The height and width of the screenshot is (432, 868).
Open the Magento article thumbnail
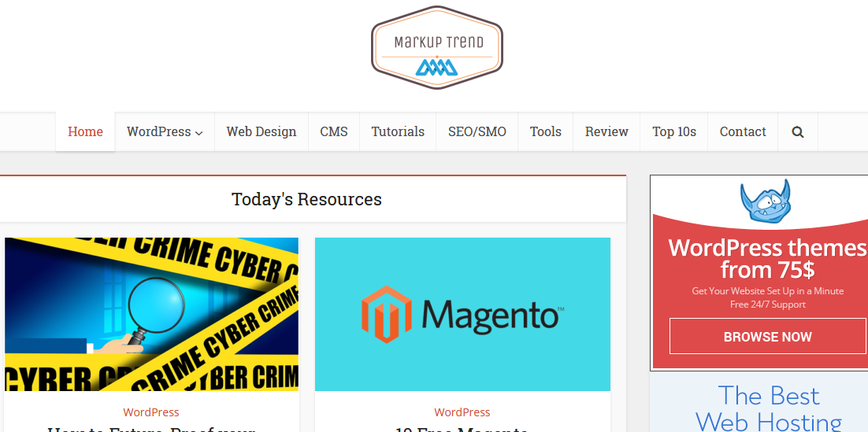[463, 314]
